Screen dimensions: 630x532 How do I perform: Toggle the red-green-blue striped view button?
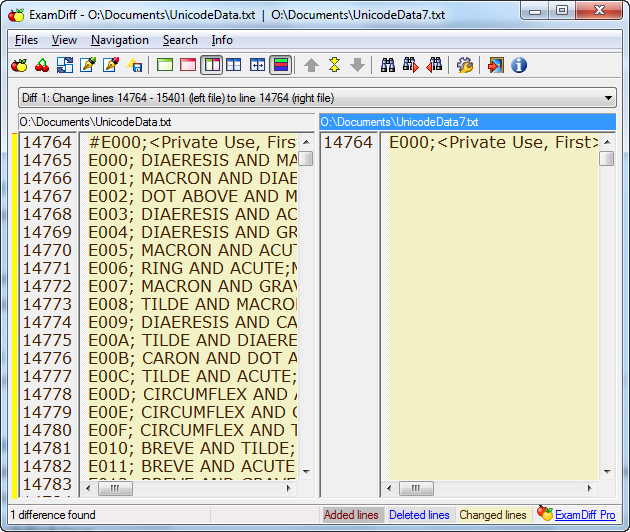pos(281,65)
